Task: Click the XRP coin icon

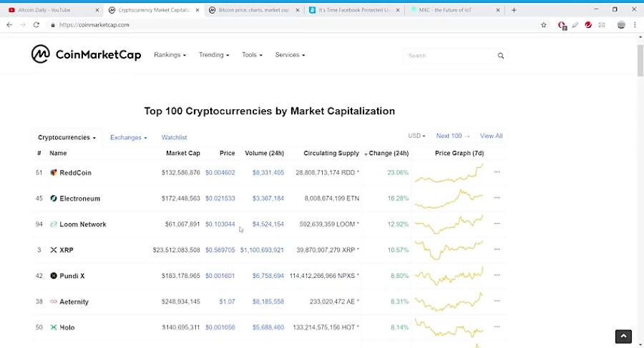Action: 54,250
